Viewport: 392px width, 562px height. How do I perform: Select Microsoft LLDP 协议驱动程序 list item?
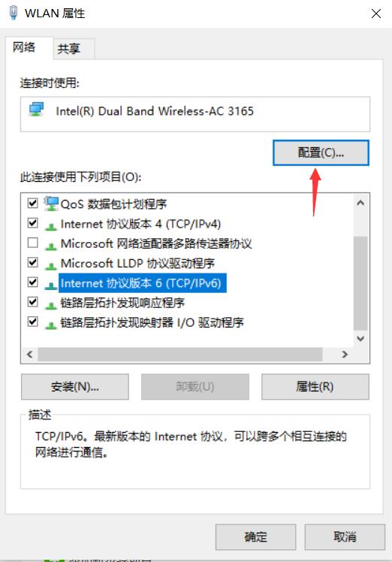point(137,264)
